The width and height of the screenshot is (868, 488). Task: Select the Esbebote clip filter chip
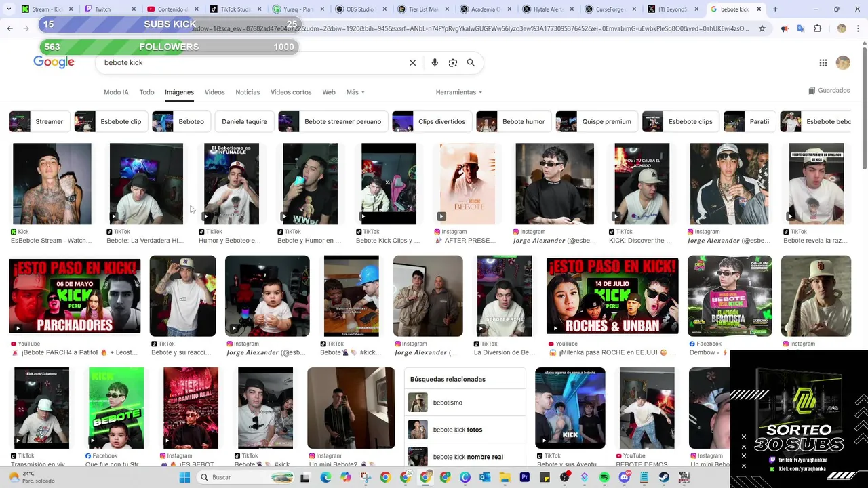tap(111, 121)
